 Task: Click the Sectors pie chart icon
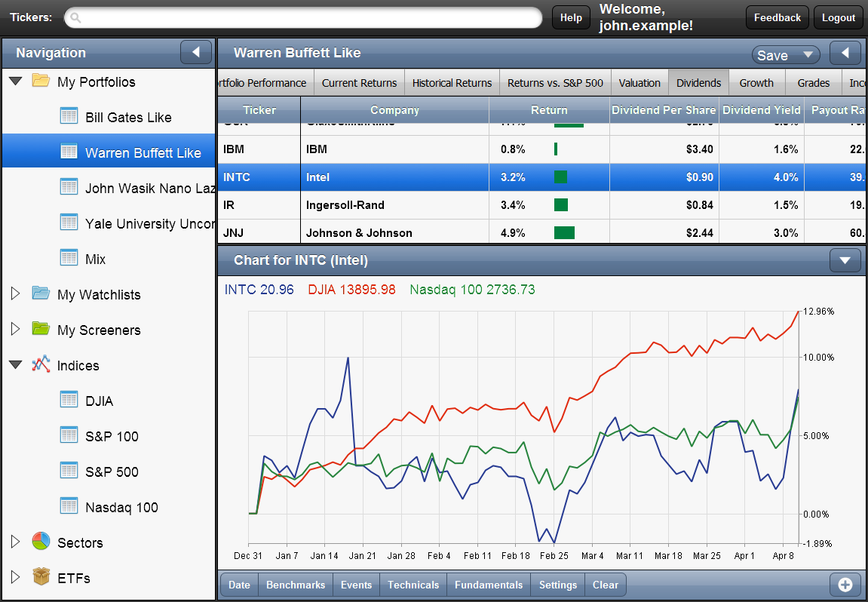point(41,542)
